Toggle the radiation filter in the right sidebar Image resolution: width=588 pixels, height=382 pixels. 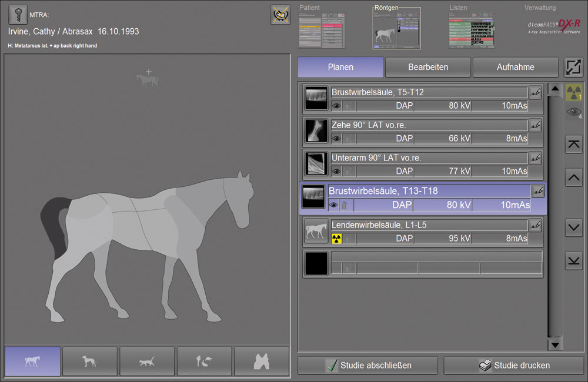(573, 92)
